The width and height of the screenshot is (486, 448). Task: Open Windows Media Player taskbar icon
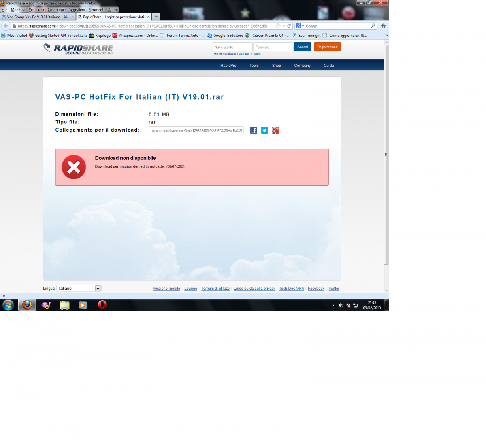83,305
